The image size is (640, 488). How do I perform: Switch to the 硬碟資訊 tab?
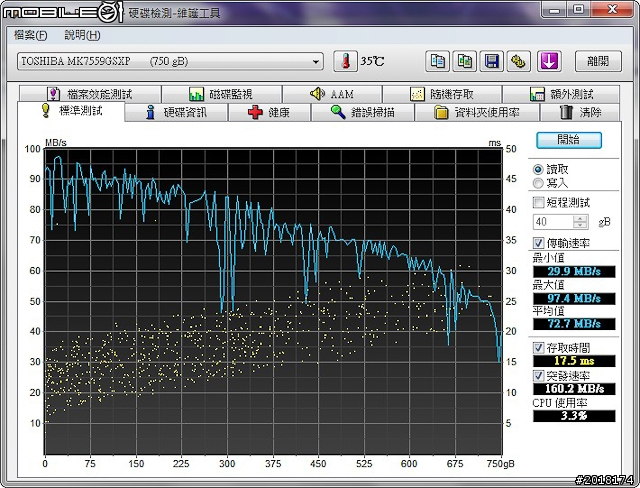176,112
